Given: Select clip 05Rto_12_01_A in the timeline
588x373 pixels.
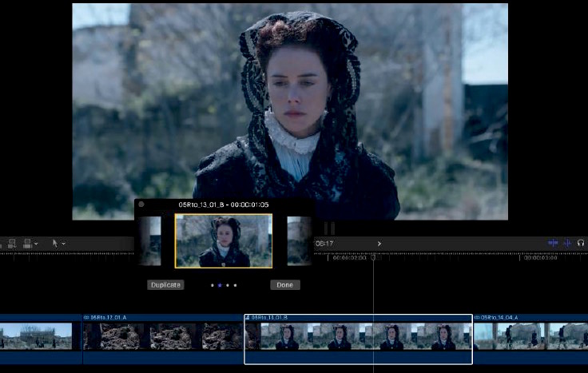Looking at the screenshot, I should coord(163,339).
